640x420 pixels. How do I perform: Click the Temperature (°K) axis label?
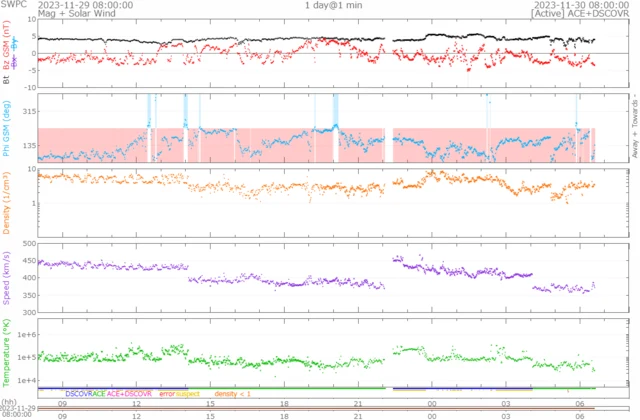(x=6, y=353)
